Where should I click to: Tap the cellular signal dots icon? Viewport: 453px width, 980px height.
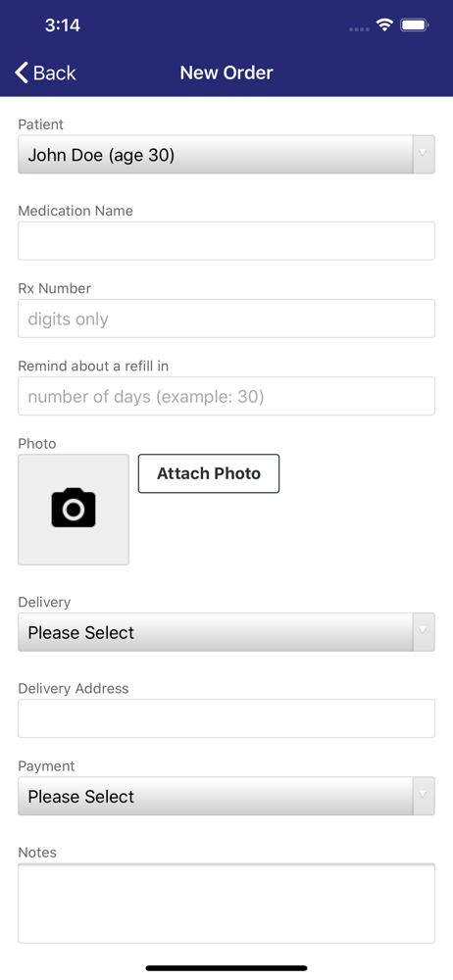click(x=359, y=28)
